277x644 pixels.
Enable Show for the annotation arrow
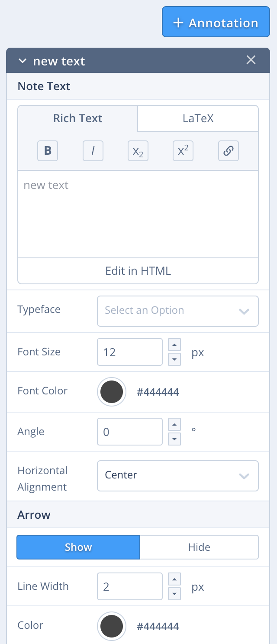78,547
